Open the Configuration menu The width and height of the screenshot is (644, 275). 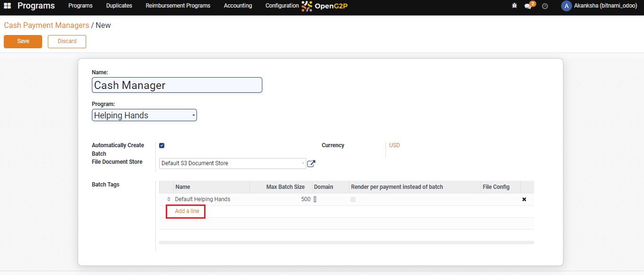point(282,6)
